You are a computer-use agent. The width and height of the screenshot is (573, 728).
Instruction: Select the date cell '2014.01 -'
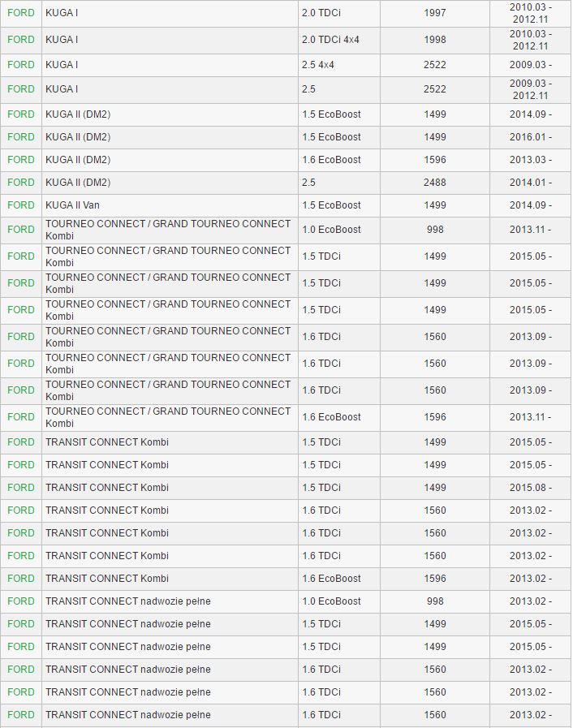(x=530, y=183)
